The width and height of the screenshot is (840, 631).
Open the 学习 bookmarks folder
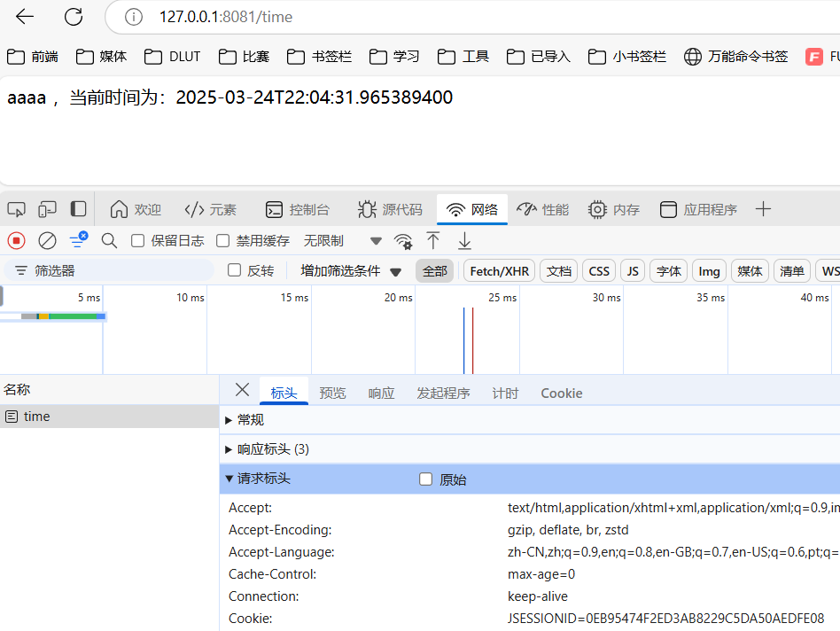394,56
